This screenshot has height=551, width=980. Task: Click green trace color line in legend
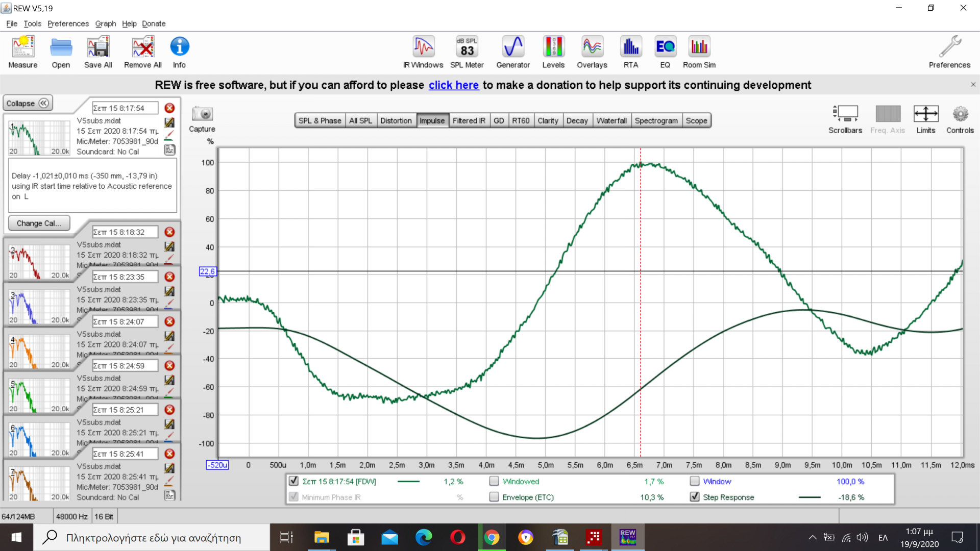click(408, 481)
